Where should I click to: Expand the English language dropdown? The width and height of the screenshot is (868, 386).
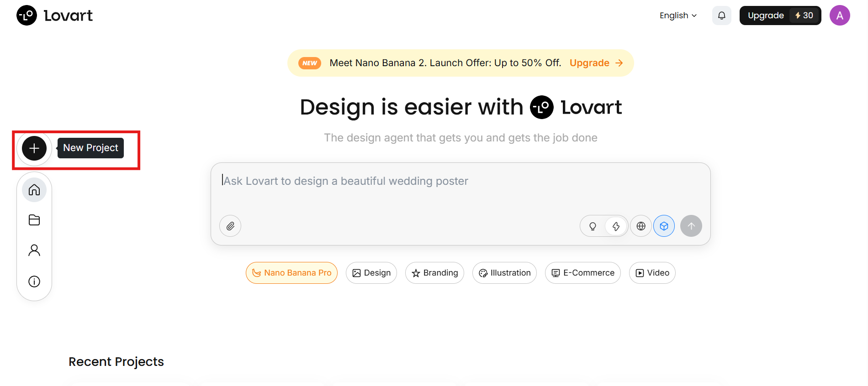[678, 16]
